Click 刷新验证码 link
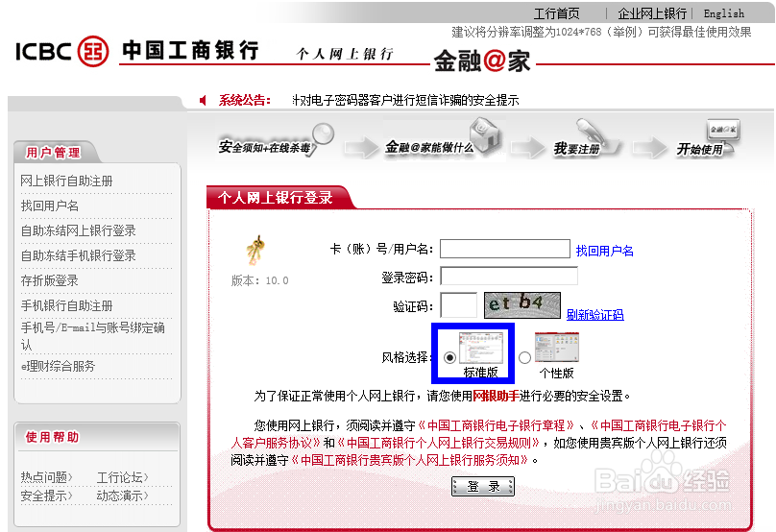The image size is (776, 532). (594, 315)
